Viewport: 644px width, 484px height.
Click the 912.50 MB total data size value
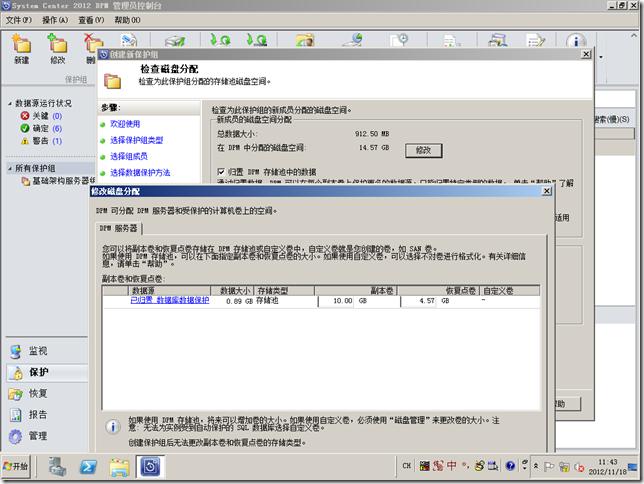[x=372, y=134]
